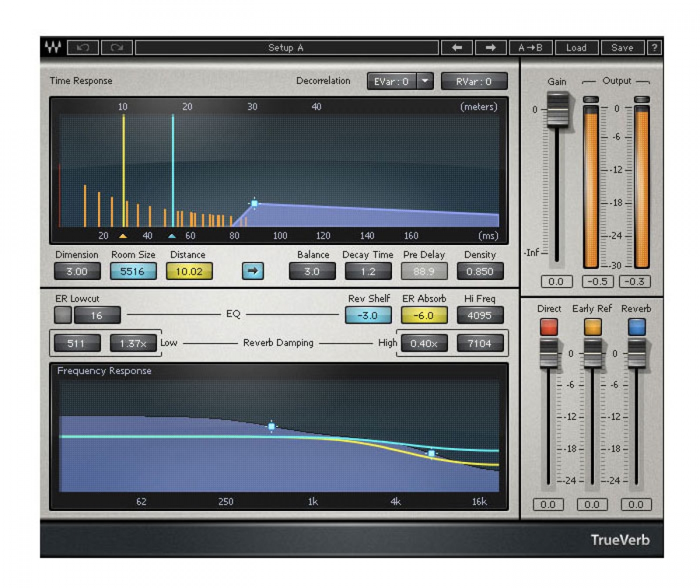Screen dimensions: 700x588
Task: Select the high damping ratio 0.40x
Action: tap(424, 344)
